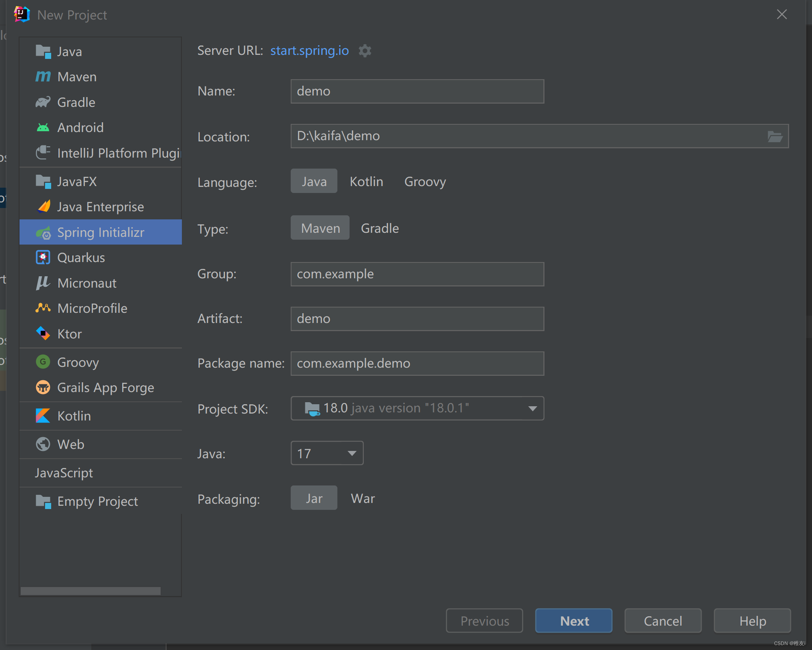The width and height of the screenshot is (812, 650).
Task: Select Gradle project type in sidebar
Action: point(100,102)
